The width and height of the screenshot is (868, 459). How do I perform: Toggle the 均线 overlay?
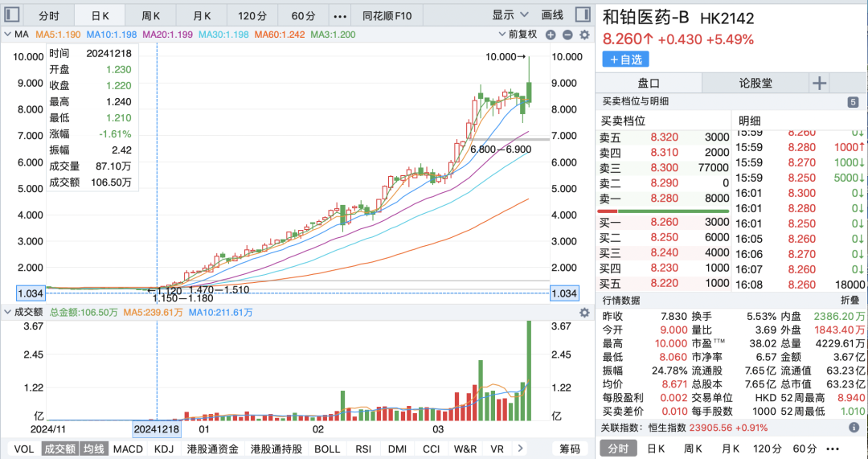tap(93, 449)
